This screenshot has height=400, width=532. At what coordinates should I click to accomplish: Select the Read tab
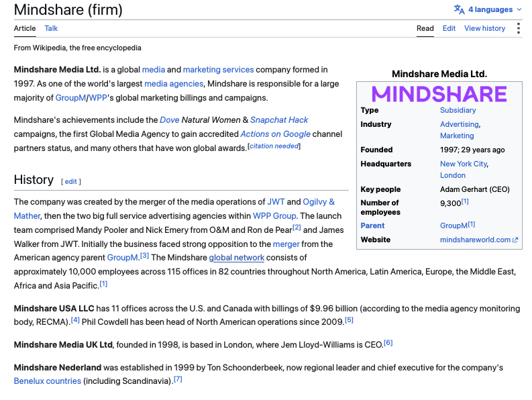tap(425, 28)
